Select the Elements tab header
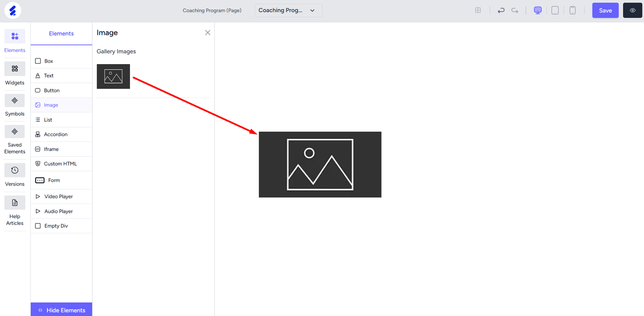The width and height of the screenshot is (644, 316). coord(61,33)
